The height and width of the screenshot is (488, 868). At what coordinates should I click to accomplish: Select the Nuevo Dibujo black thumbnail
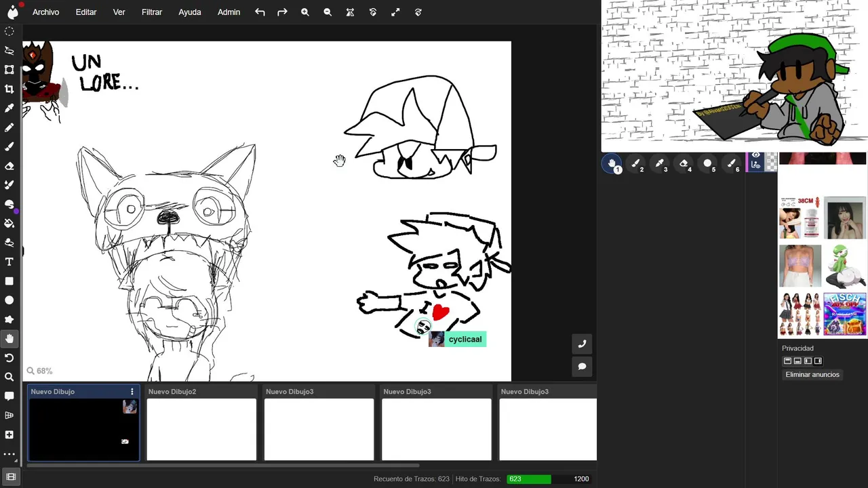pos(83,430)
